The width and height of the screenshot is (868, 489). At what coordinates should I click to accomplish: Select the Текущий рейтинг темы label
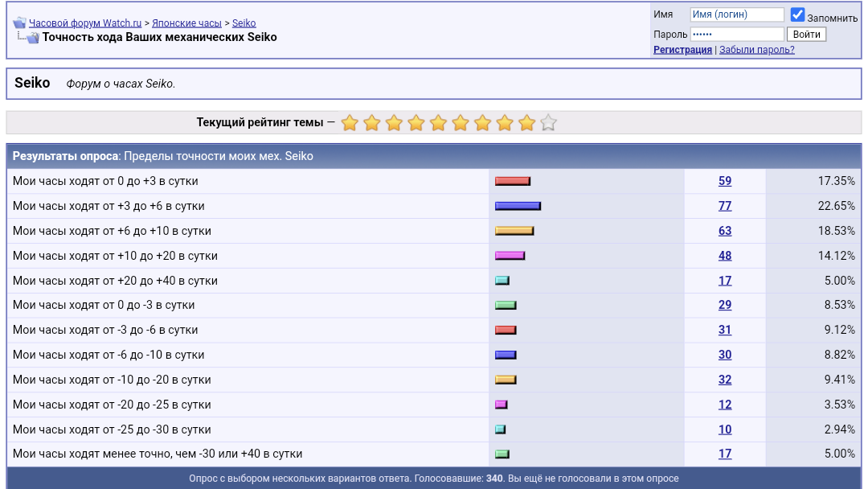260,122
